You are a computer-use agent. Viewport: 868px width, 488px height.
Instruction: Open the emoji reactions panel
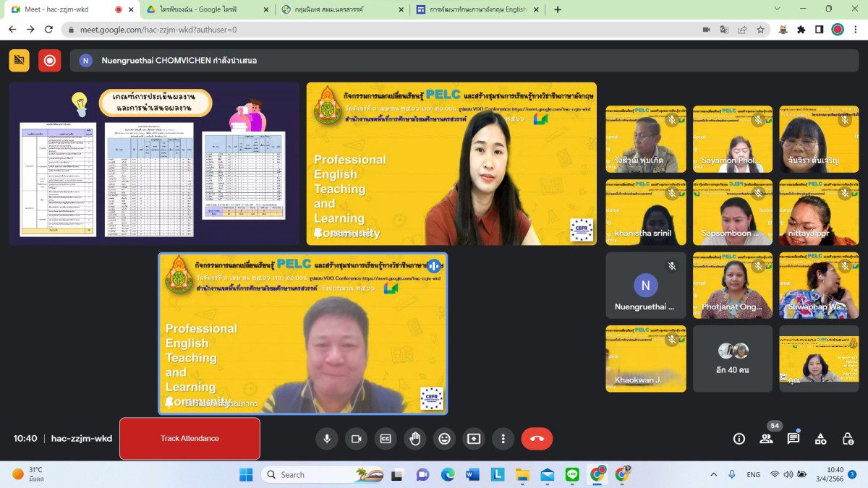tap(444, 438)
